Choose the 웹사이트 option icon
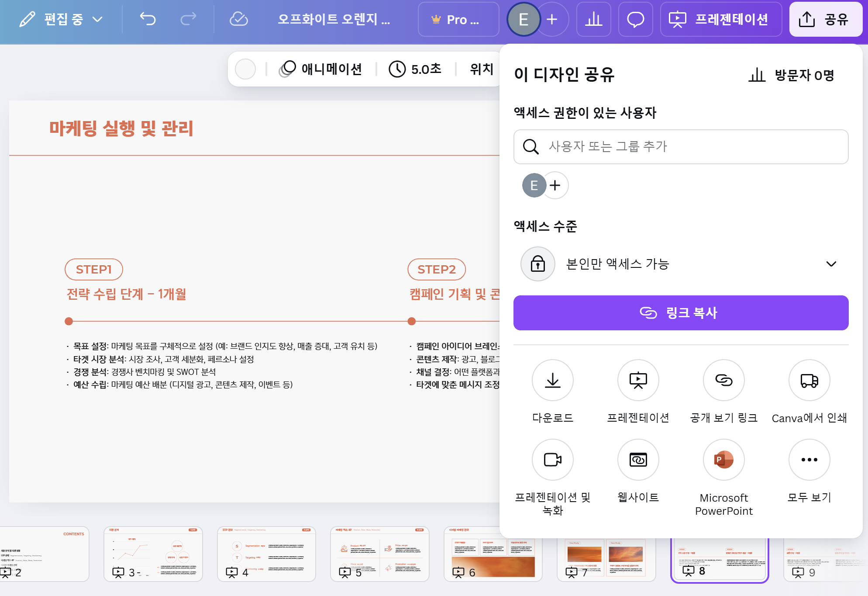Viewport: 868px width, 596px height. (x=638, y=460)
